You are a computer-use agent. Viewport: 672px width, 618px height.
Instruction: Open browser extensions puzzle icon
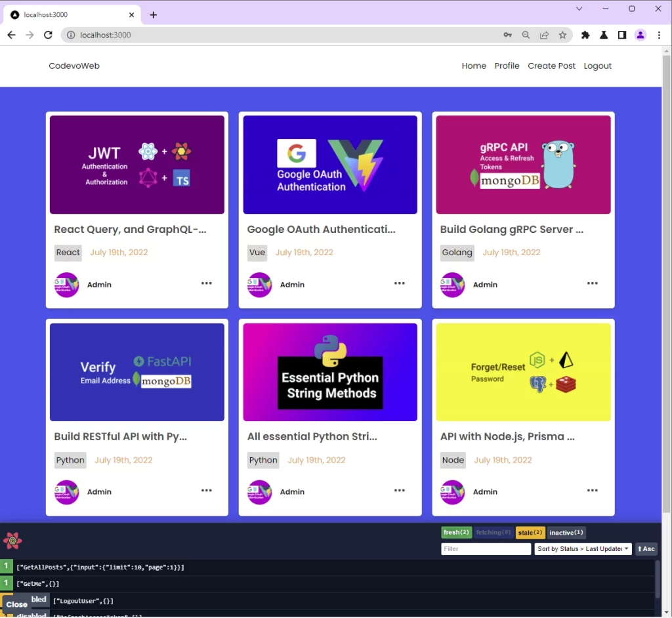coord(585,35)
